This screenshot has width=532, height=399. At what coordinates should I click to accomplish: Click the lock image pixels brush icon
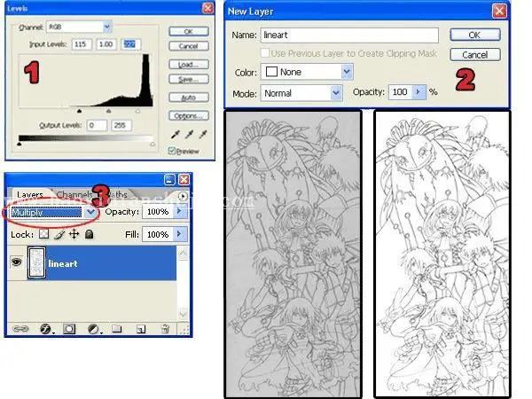[59, 234]
